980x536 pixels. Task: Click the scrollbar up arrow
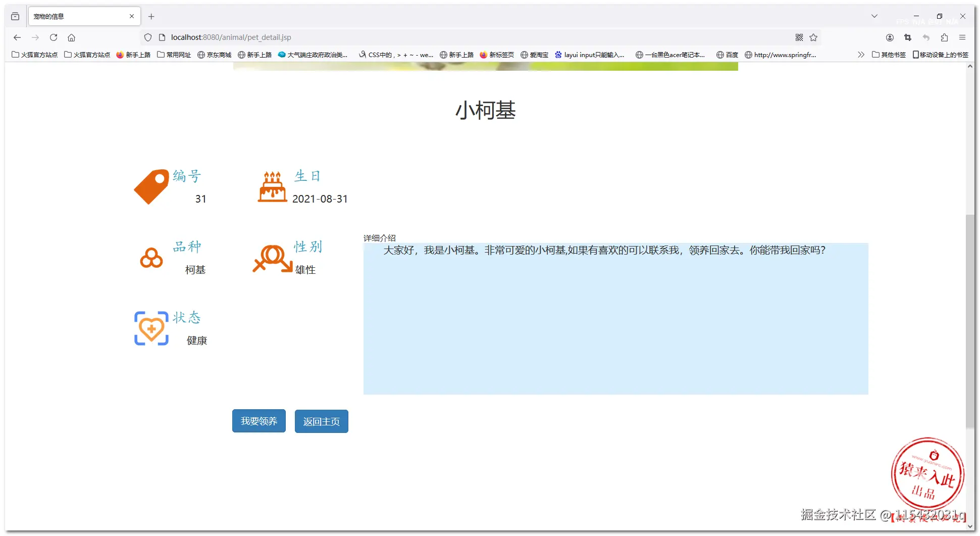[970, 67]
